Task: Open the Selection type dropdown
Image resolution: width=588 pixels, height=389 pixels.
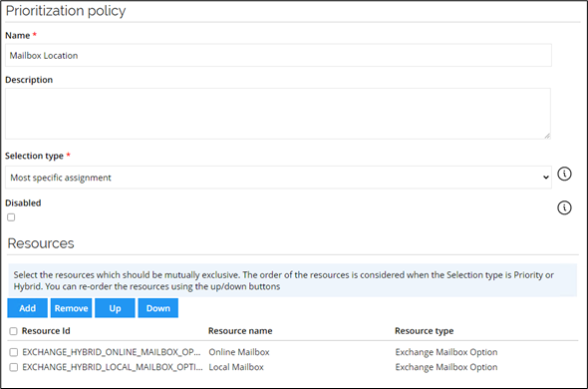Action: click(x=278, y=178)
